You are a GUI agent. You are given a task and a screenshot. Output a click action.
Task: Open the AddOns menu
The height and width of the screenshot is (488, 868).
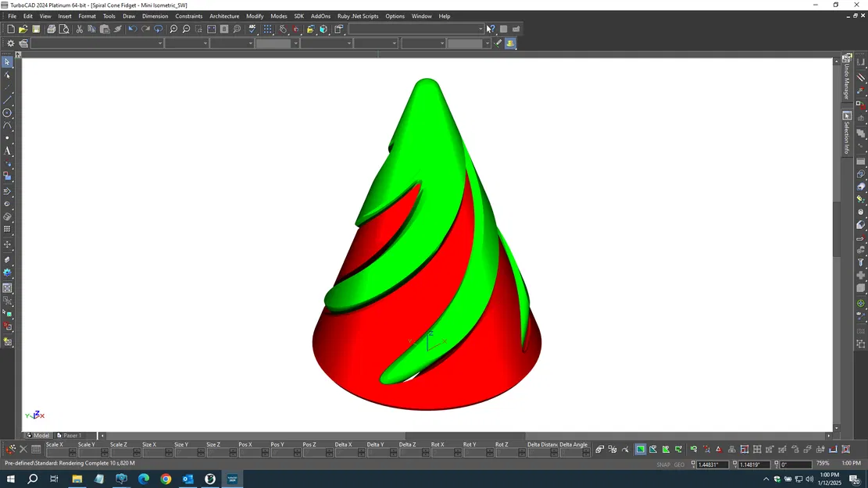click(x=320, y=16)
